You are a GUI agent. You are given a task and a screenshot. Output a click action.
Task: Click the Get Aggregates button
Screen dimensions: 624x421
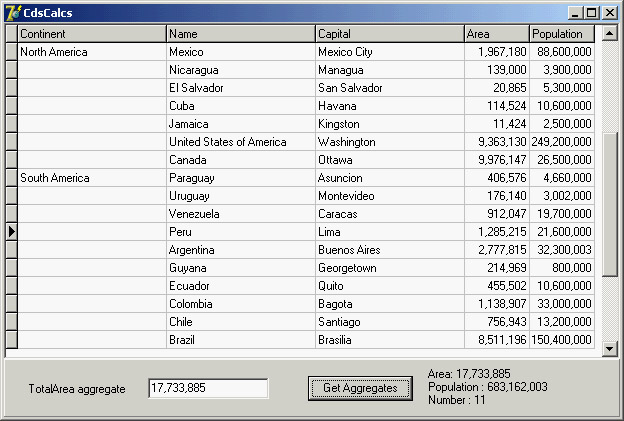pyautogui.click(x=360, y=388)
